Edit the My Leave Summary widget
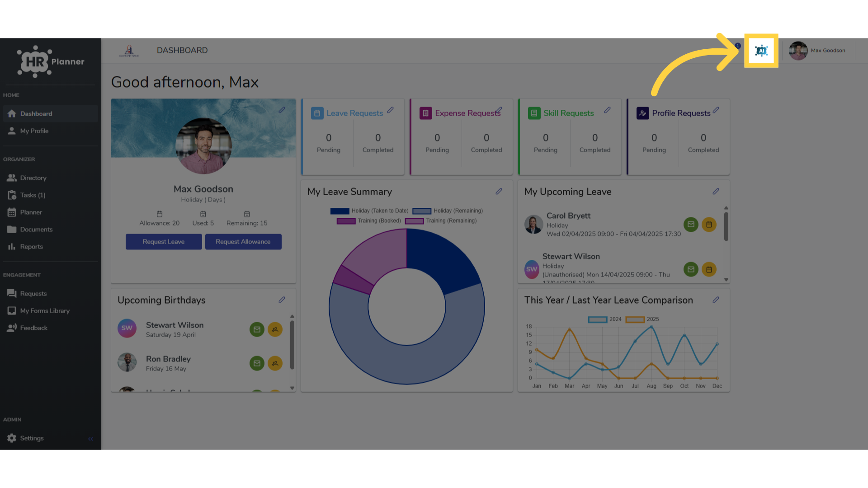The width and height of the screenshot is (868, 488). click(499, 191)
